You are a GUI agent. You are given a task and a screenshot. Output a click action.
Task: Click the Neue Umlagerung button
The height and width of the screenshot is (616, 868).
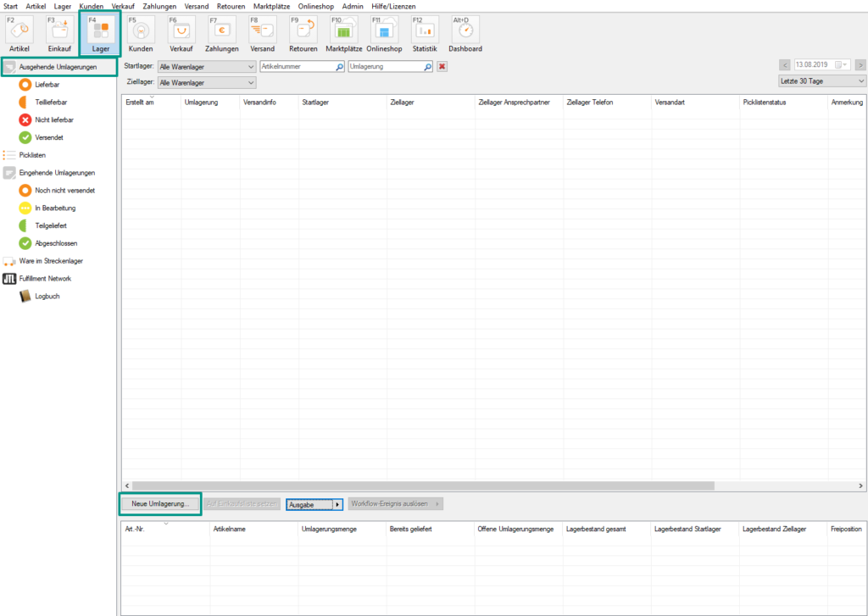160,504
